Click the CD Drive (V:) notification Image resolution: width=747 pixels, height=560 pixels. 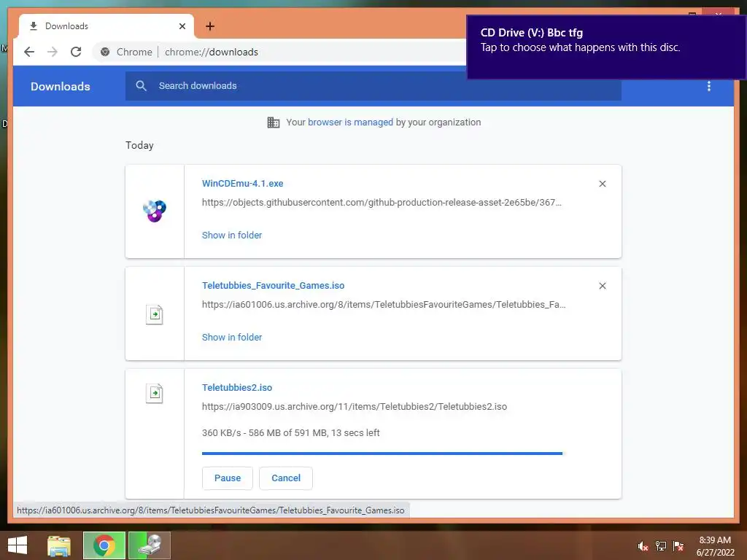click(x=606, y=47)
